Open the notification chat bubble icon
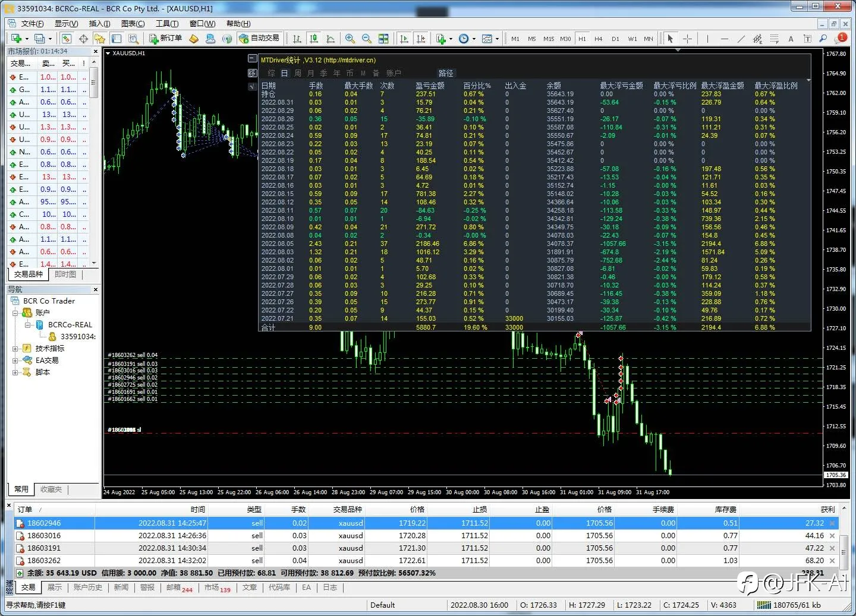856x616 pixels. [x=841, y=38]
